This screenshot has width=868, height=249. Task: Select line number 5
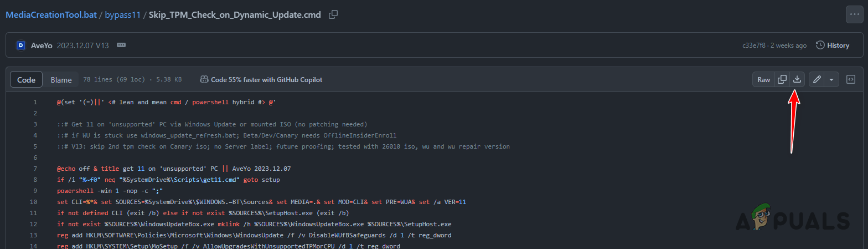(35, 146)
